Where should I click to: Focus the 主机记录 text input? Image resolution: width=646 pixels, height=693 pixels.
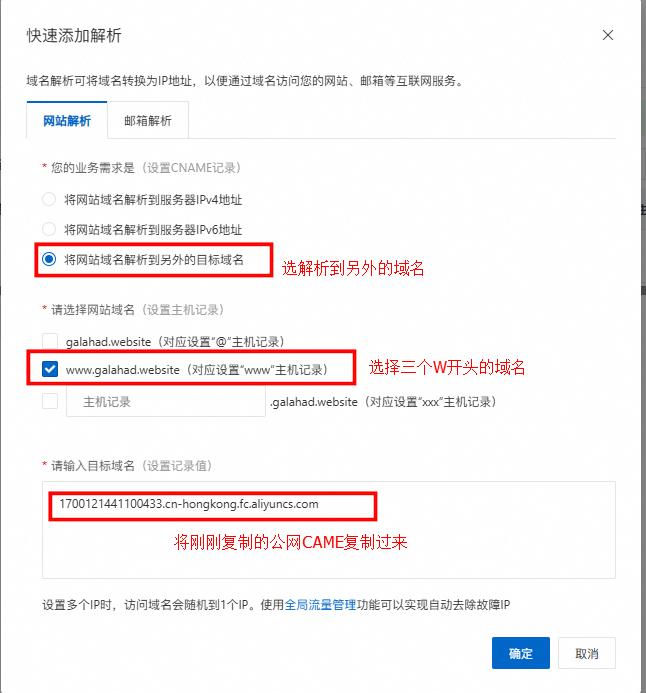pos(166,401)
